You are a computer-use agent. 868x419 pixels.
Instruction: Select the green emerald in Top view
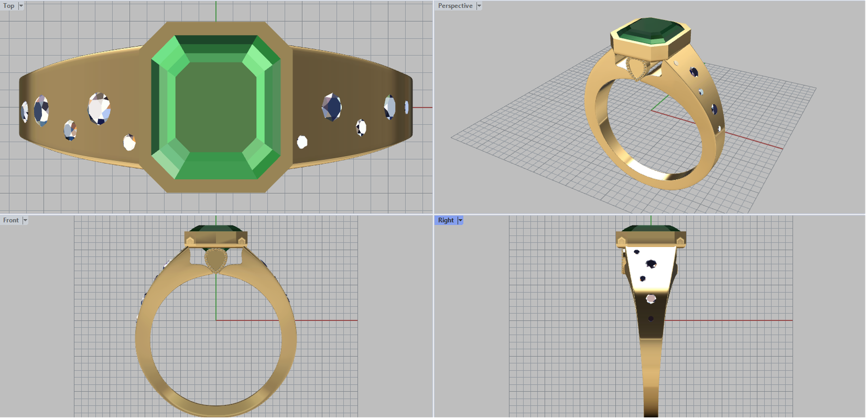click(216, 107)
